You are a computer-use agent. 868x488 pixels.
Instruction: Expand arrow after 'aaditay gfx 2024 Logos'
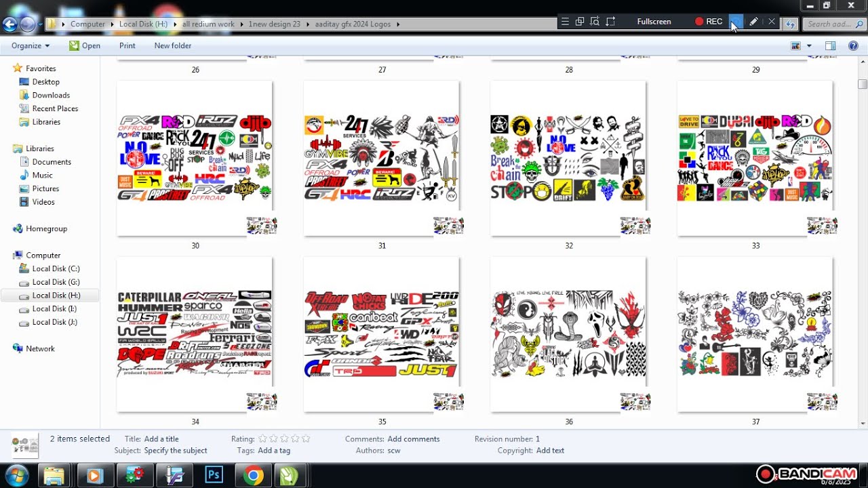pyautogui.click(x=398, y=24)
